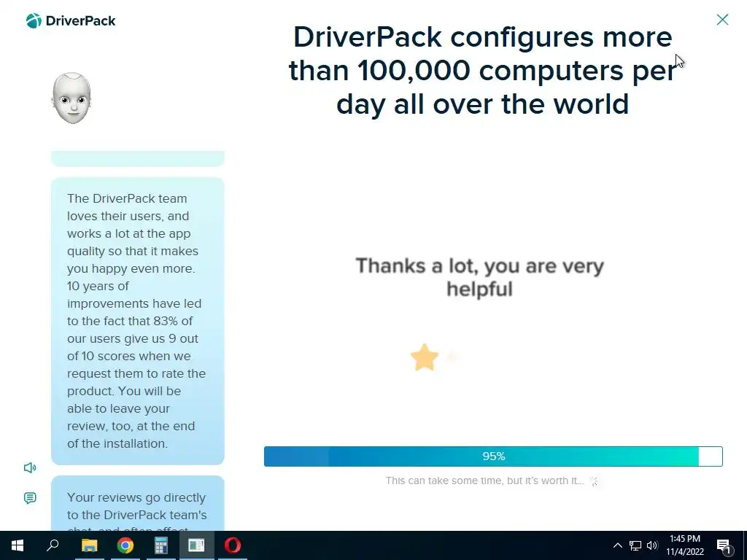Image resolution: width=747 pixels, height=560 pixels.
Task: Open the Windows Start menu
Action: (x=18, y=545)
